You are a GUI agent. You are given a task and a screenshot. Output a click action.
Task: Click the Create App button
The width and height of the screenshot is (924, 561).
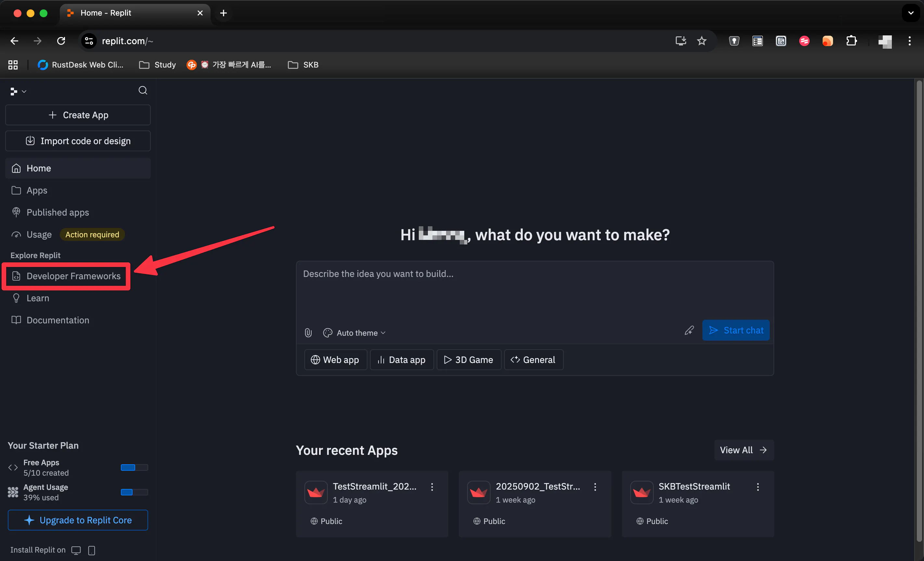[78, 115]
